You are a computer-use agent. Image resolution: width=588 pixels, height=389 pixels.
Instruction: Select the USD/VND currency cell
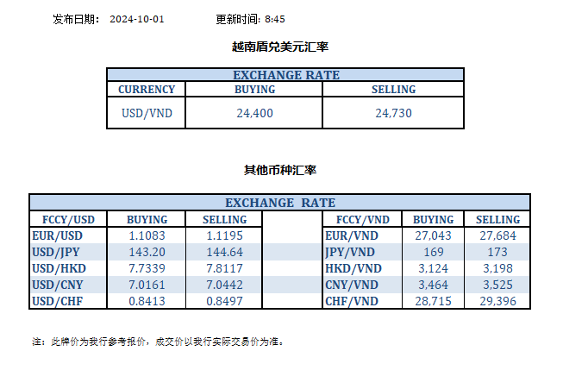[146, 113]
